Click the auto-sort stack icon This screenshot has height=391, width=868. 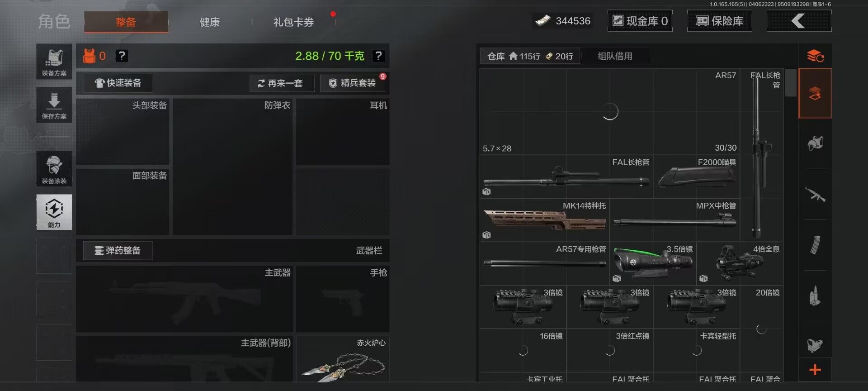tap(815, 56)
